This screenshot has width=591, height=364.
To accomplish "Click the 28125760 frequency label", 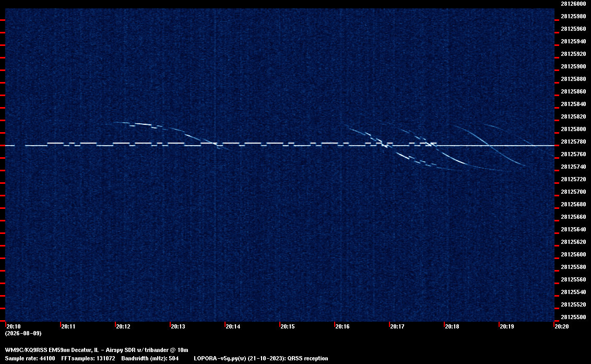I will [573, 154].
